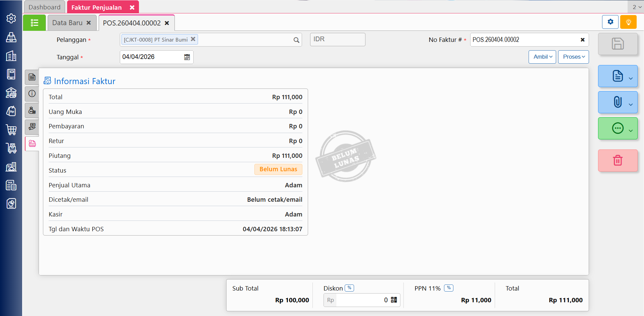The width and height of the screenshot is (644, 316).
Task: Click the No Faktur input field
Action: pos(524,40)
